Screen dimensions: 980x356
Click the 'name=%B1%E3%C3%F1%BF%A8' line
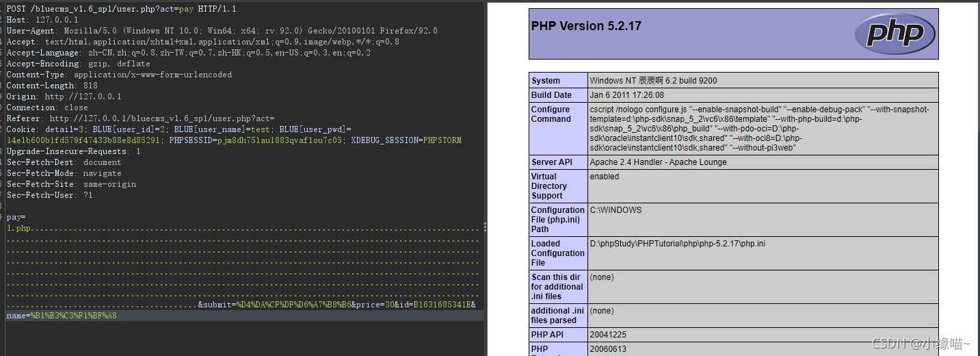(62, 315)
